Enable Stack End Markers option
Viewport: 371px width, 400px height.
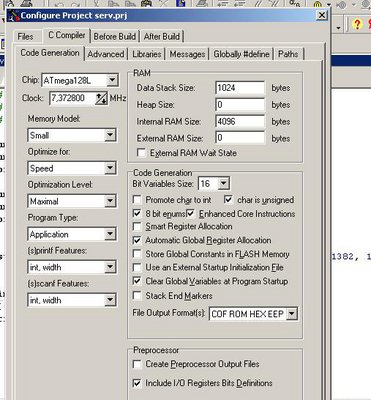[137, 295]
